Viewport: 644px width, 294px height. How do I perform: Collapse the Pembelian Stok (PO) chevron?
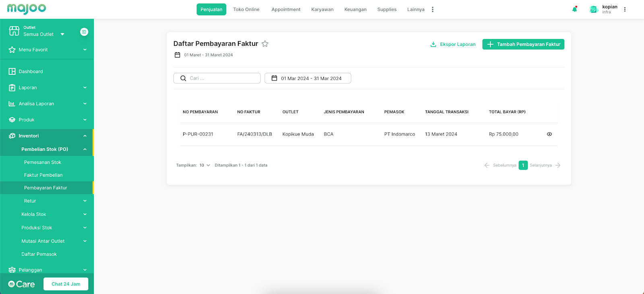(x=85, y=149)
